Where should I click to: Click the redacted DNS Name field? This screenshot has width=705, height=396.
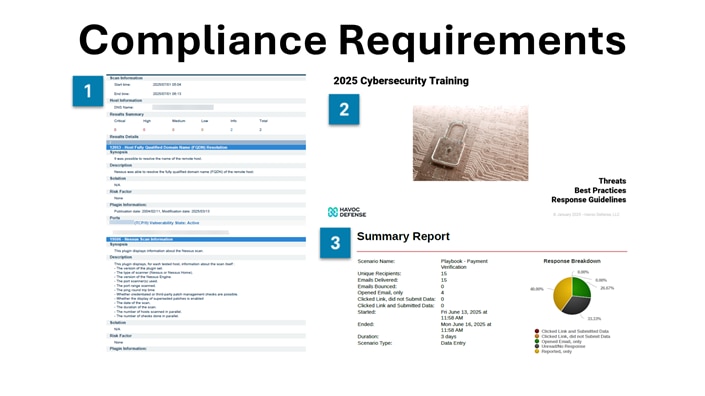183,107
